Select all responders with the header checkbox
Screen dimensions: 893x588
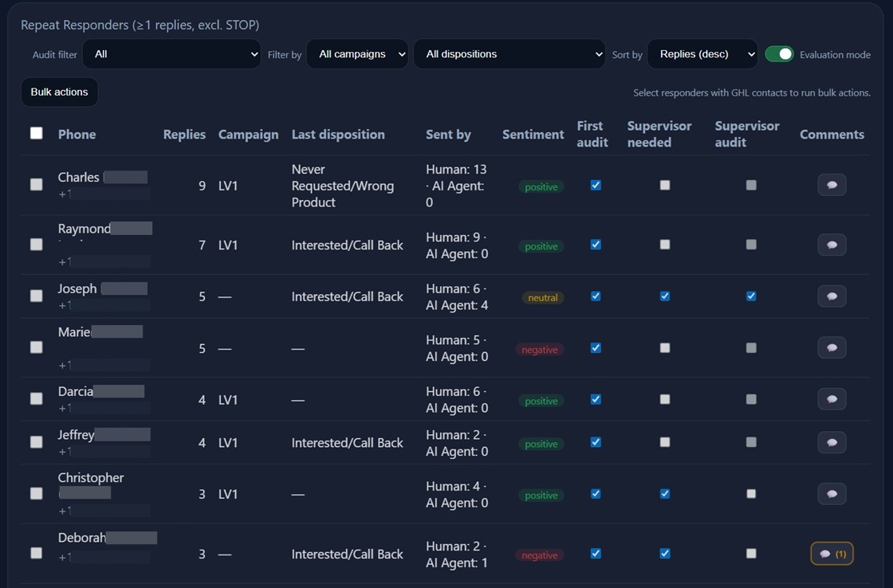coord(36,133)
